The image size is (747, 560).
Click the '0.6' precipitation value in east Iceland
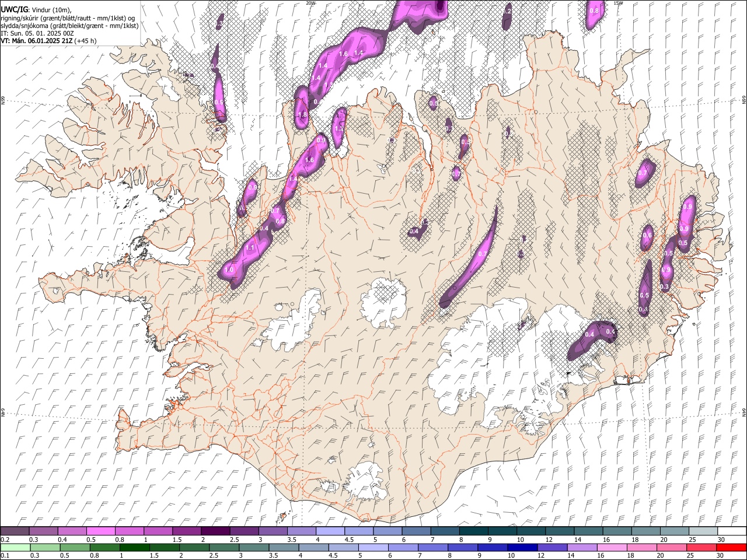tap(647, 236)
